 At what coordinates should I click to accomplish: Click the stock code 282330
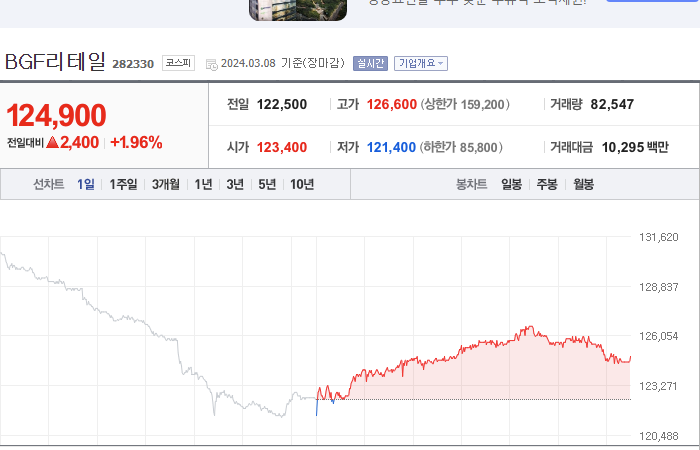133,64
